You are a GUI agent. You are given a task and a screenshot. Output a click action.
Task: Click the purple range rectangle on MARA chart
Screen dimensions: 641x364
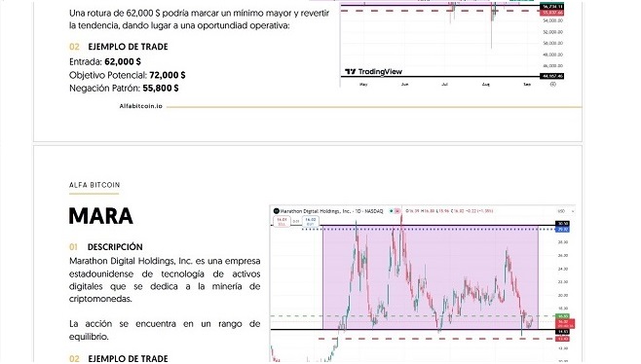431,277
